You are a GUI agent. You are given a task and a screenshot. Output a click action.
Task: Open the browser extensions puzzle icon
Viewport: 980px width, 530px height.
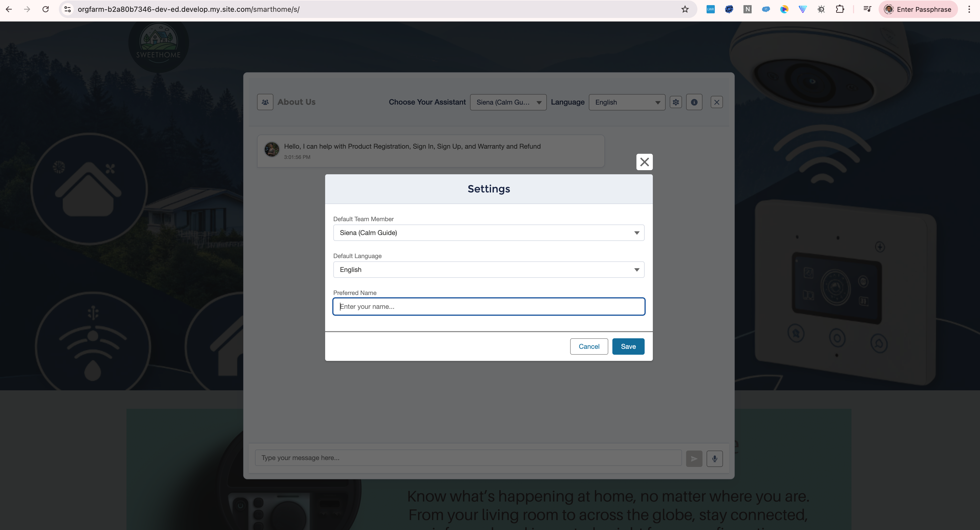pyautogui.click(x=840, y=9)
